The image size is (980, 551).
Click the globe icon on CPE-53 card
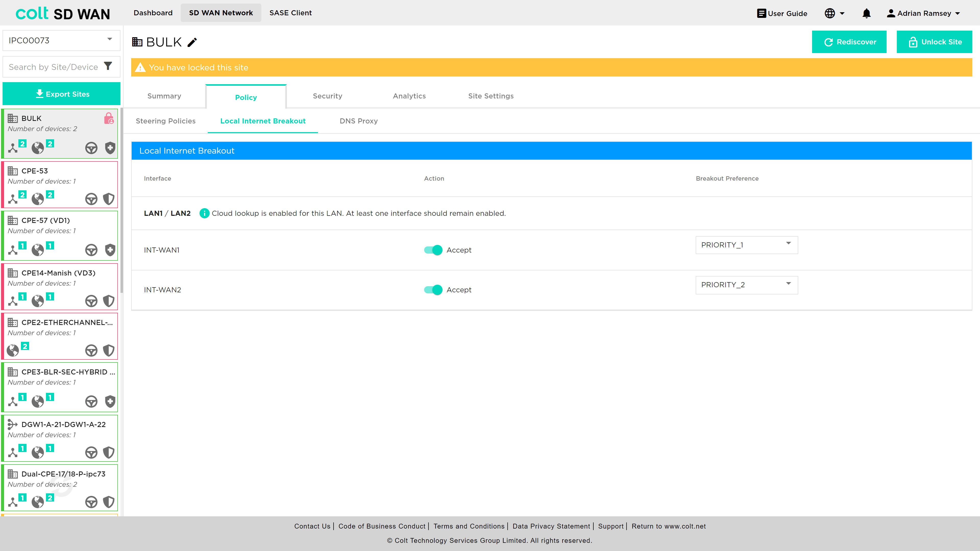click(38, 199)
